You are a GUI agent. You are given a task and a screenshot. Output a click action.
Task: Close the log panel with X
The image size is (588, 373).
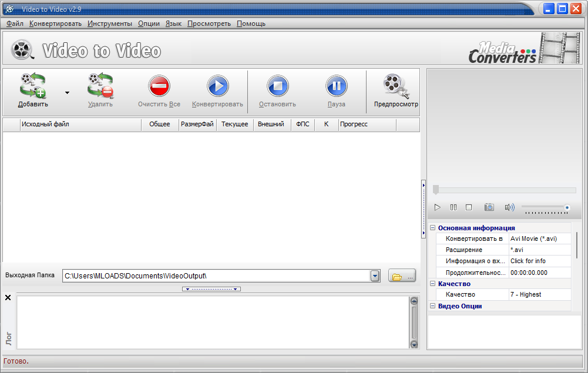click(8, 298)
